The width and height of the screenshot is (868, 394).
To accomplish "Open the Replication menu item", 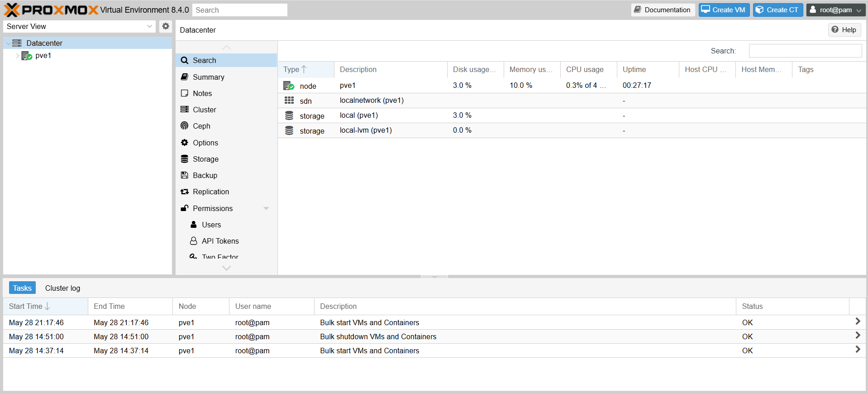I will [226, 192].
